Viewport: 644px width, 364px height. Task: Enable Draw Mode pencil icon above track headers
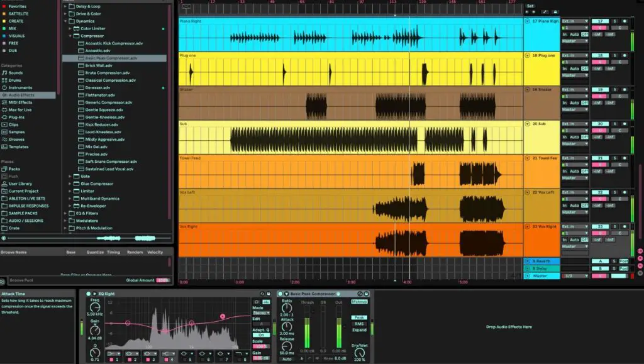coord(545,11)
